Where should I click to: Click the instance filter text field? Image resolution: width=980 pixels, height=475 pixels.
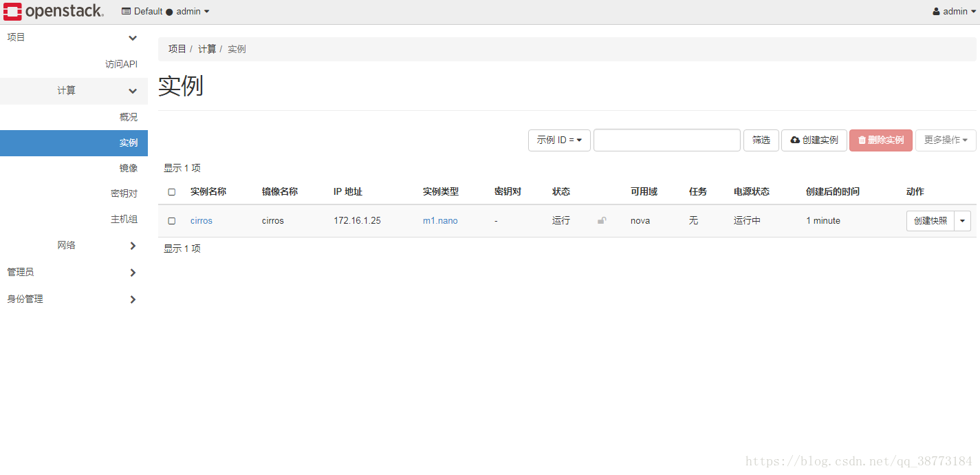[667, 140]
